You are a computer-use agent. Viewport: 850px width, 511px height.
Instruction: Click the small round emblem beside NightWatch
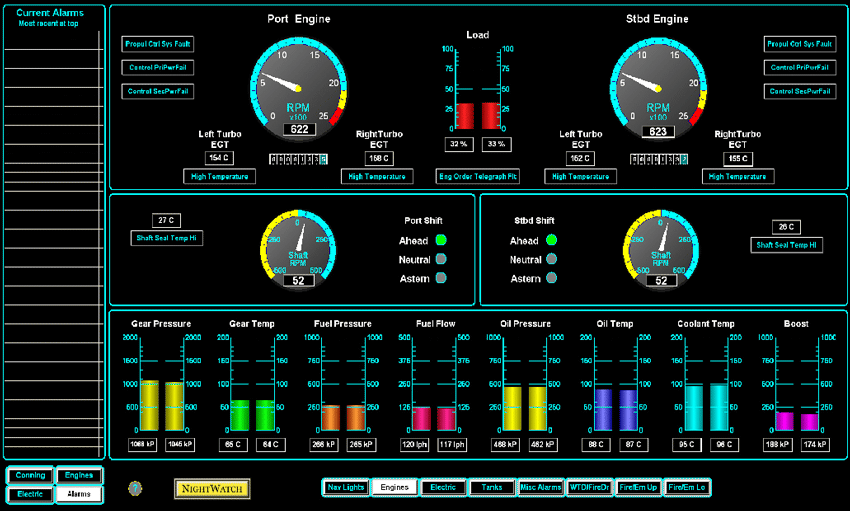tap(136, 488)
